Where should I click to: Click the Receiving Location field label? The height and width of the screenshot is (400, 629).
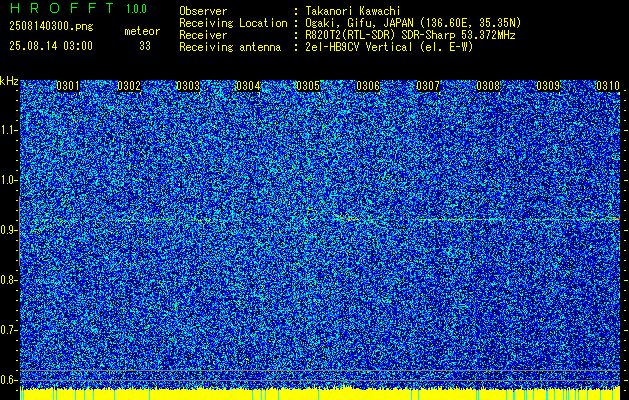click(x=233, y=23)
